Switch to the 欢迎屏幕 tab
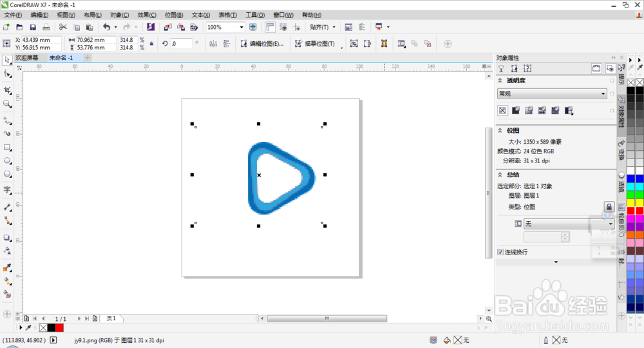 (27, 57)
